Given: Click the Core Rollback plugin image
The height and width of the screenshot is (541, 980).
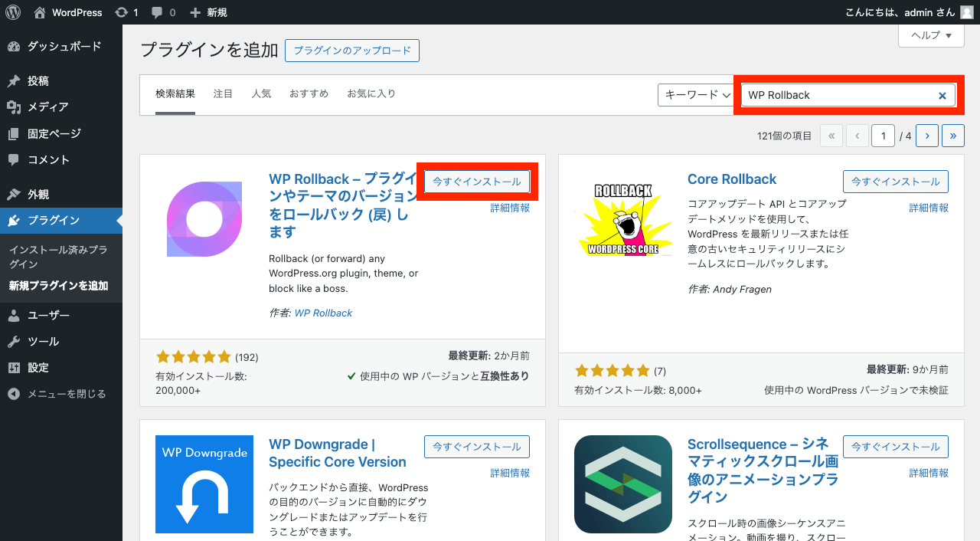Looking at the screenshot, I should 623,219.
